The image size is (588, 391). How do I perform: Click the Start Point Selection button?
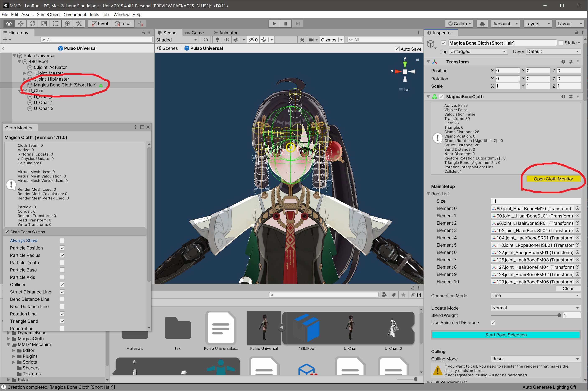[506, 335]
